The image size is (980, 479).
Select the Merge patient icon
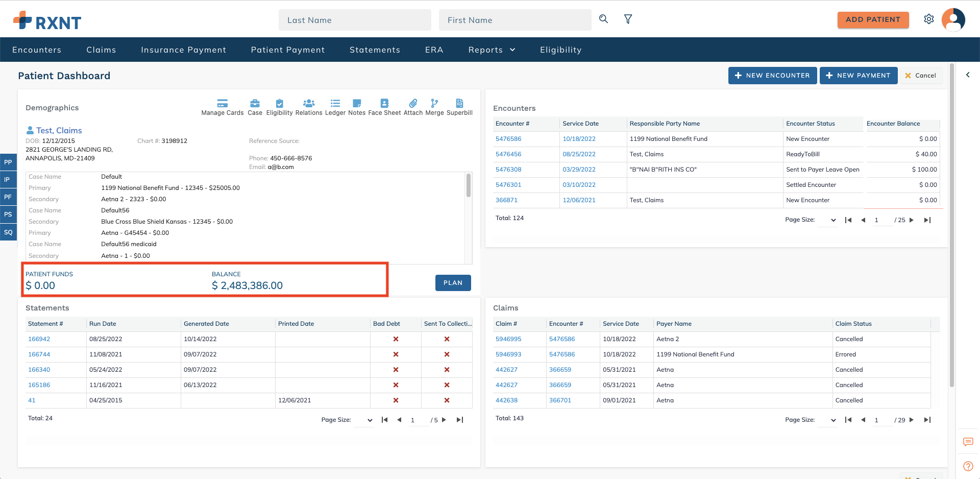[x=434, y=107]
